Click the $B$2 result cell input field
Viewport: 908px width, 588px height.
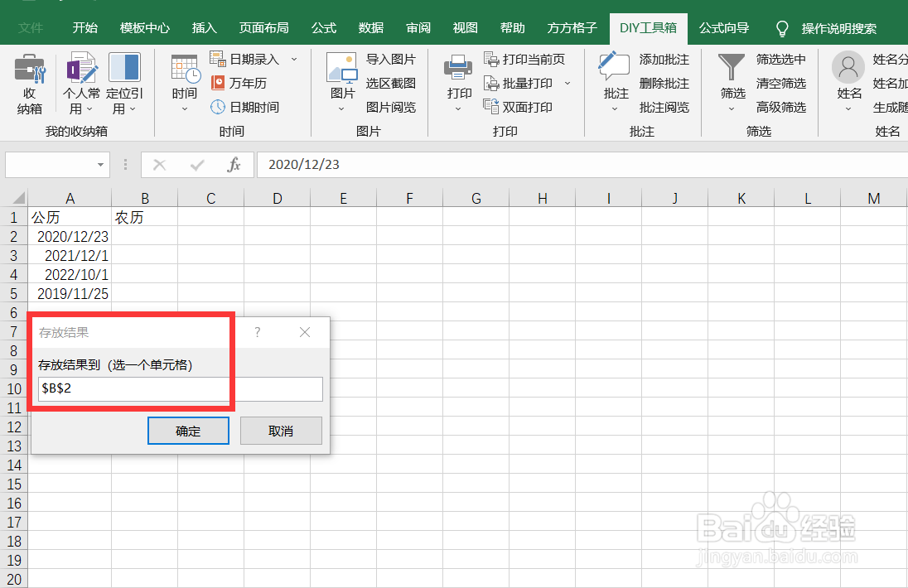[x=180, y=389]
